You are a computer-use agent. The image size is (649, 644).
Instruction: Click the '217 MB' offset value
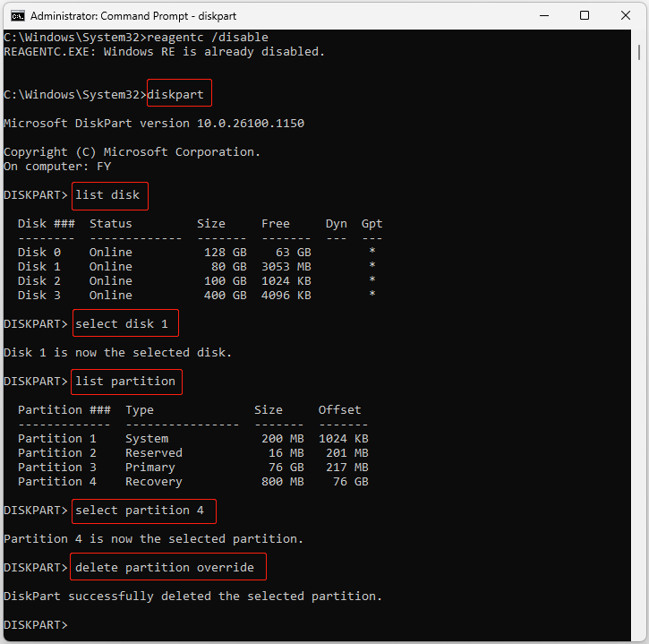click(x=346, y=468)
